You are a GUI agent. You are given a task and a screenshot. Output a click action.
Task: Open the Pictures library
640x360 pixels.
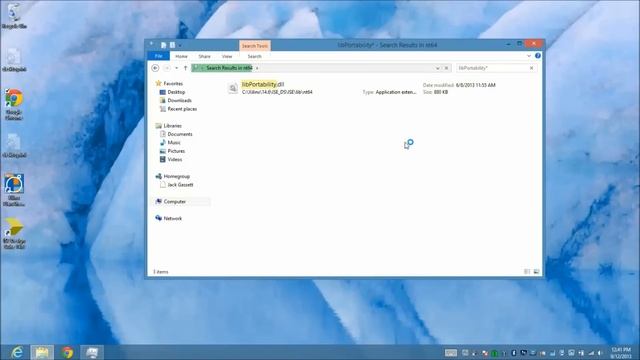click(176, 151)
